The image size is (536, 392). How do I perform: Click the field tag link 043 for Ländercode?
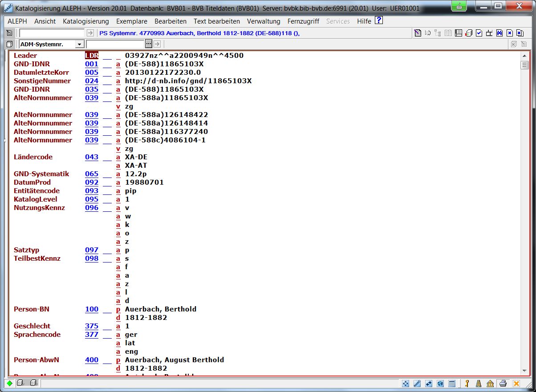[x=92, y=157]
